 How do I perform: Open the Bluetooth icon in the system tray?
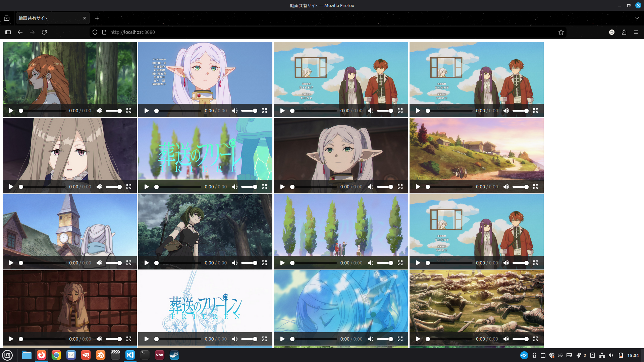pyautogui.click(x=534, y=355)
